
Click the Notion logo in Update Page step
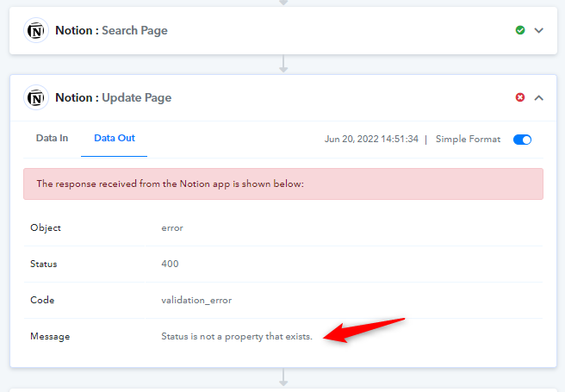tap(36, 97)
